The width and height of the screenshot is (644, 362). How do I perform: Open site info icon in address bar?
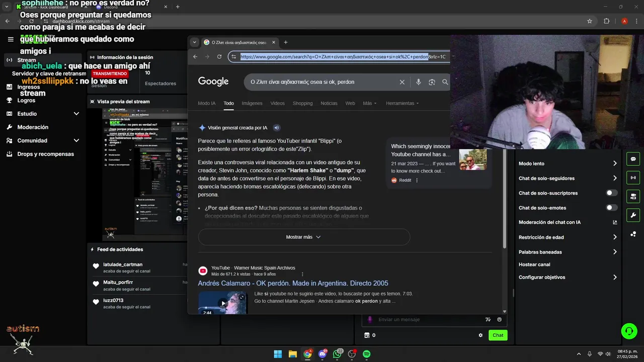[x=234, y=57]
